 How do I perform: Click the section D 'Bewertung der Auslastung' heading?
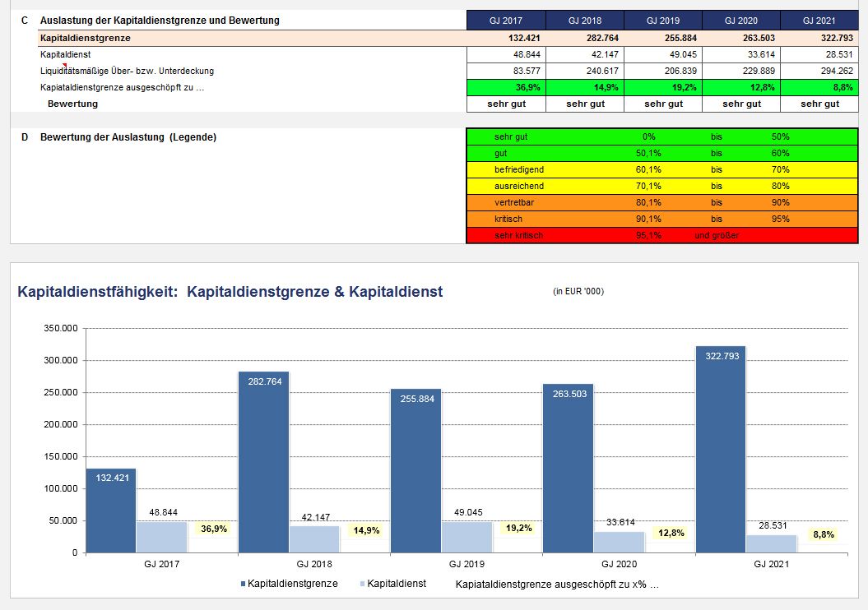coord(128,137)
